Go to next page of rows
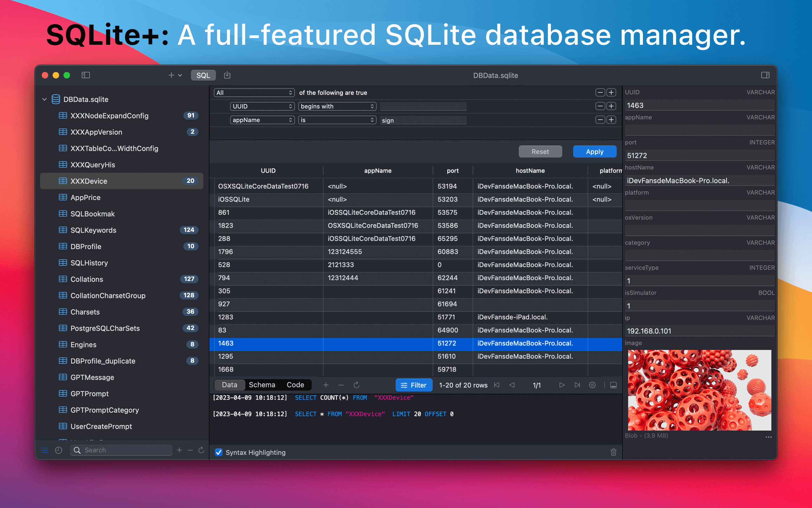This screenshot has height=508, width=812. pyautogui.click(x=562, y=385)
